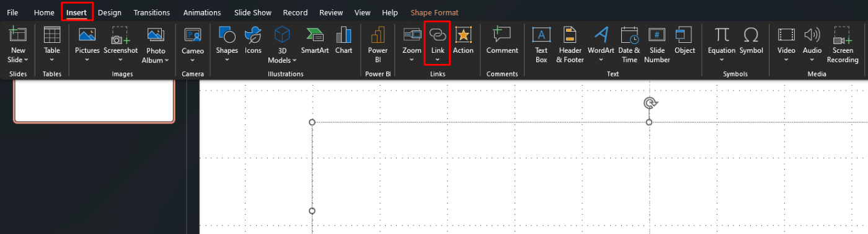The width and height of the screenshot is (868, 234).
Task: Open the View tab
Action: point(363,12)
